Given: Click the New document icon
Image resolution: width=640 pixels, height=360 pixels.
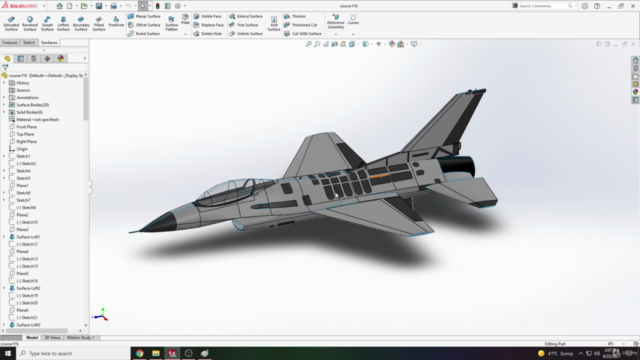Looking at the screenshot, I should point(70,6).
